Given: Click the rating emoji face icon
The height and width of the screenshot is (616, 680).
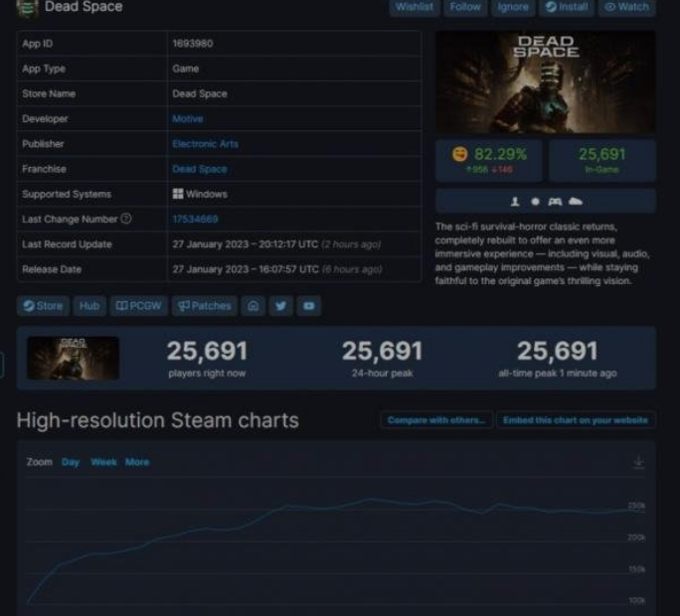Looking at the screenshot, I should [459, 154].
